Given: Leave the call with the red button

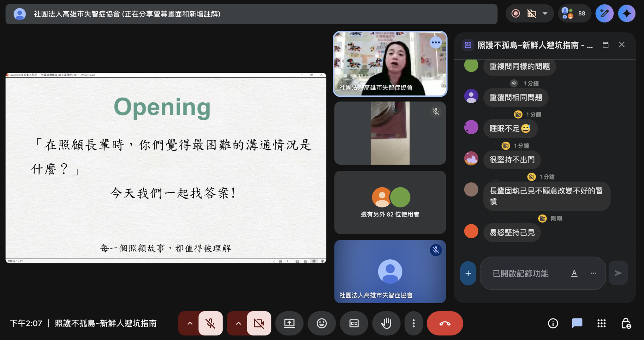Looking at the screenshot, I should point(445,323).
